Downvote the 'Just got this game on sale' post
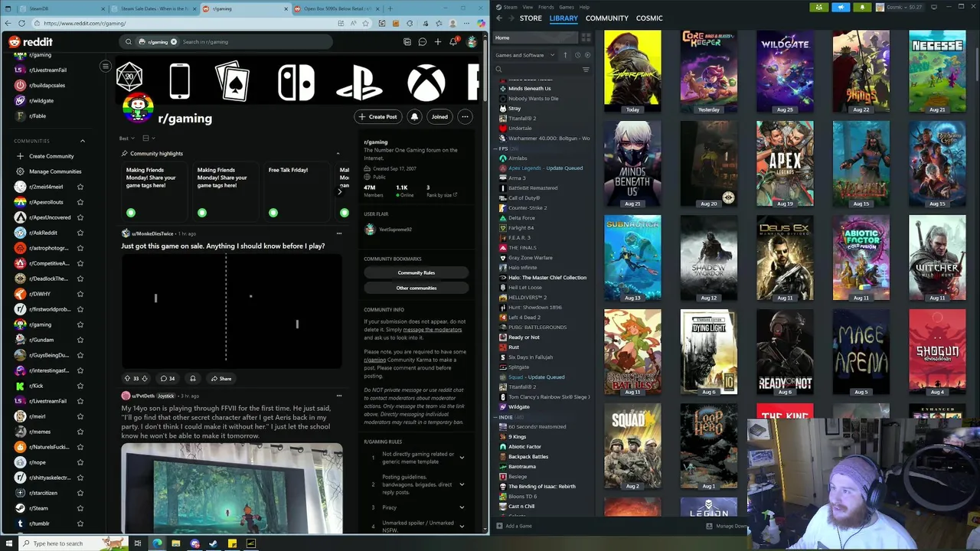 coord(144,378)
